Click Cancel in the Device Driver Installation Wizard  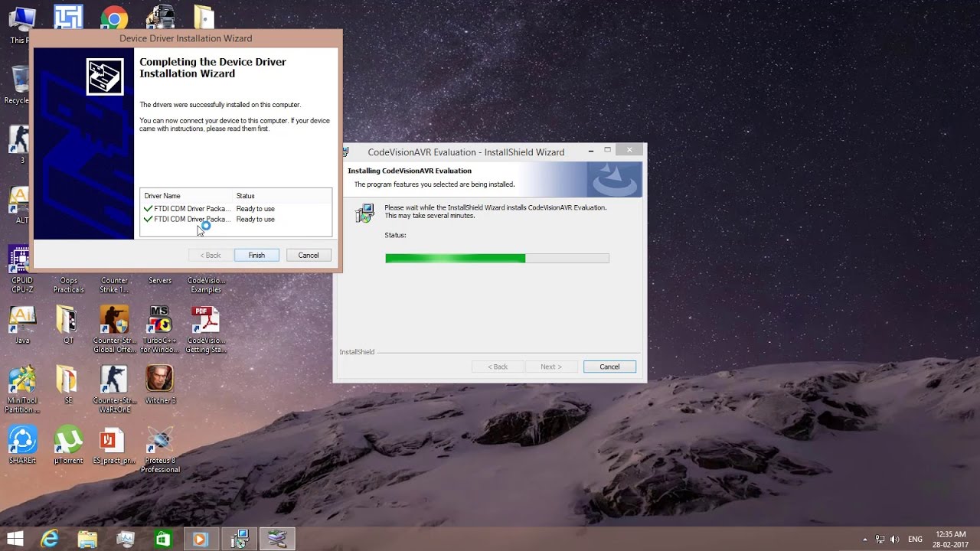pos(309,255)
